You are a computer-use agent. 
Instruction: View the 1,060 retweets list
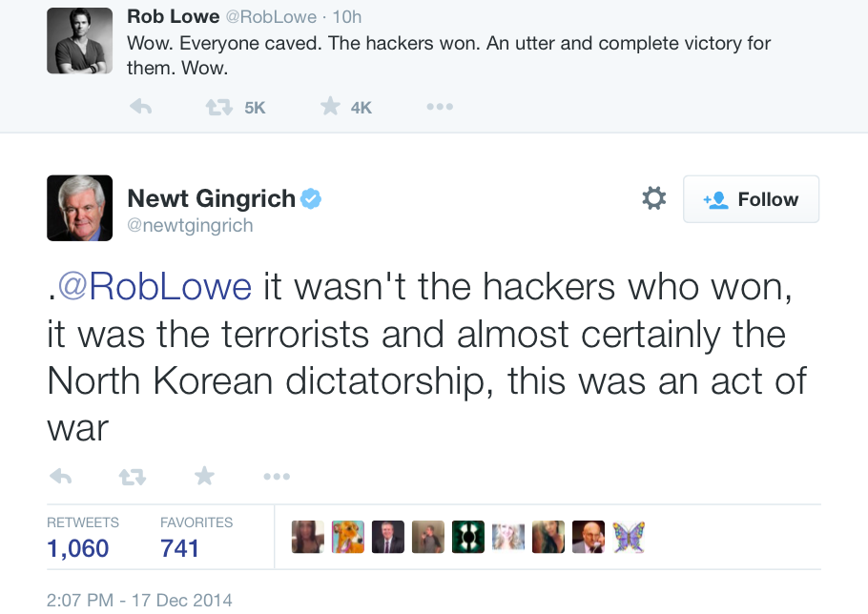[x=78, y=548]
